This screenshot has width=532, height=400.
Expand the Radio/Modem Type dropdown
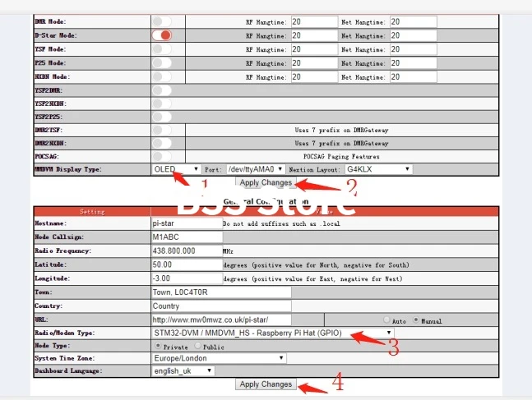tap(273, 333)
